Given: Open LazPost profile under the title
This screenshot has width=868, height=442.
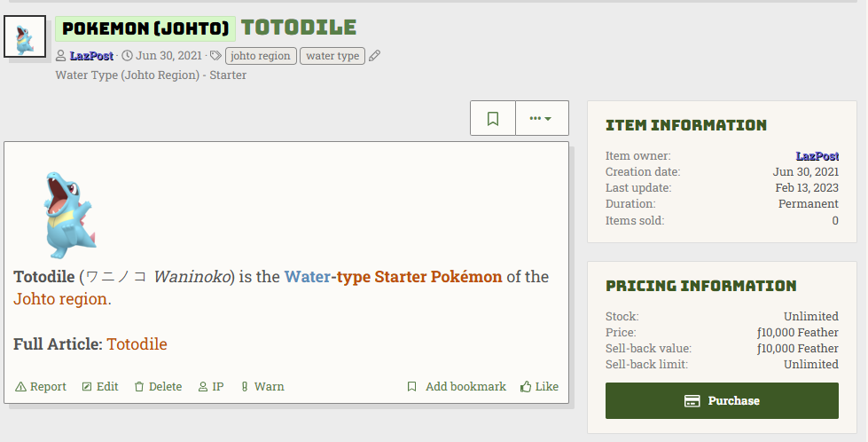Looking at the screenshot, I should coord(91,56).
